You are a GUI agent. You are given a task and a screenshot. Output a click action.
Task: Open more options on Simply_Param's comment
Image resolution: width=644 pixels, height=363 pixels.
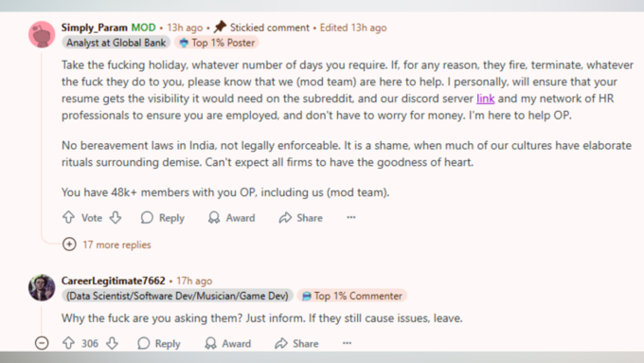(x=350, y=217)
